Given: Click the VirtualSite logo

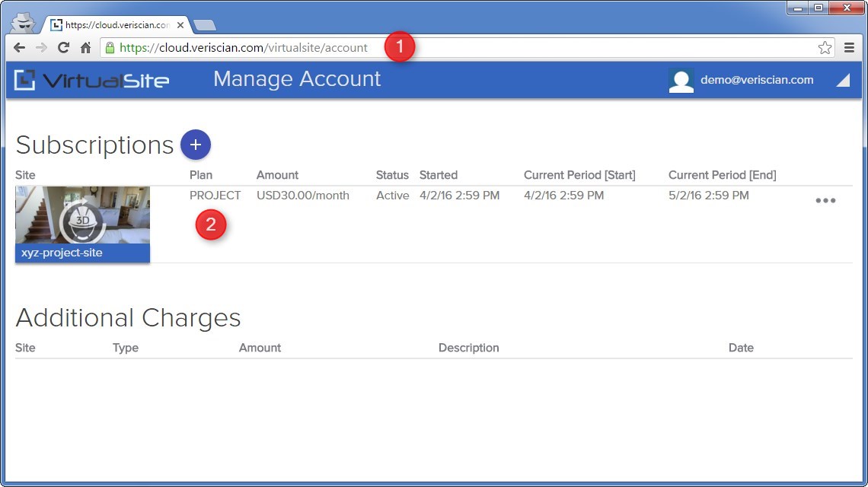Looking at the screenshot, I should point(92,80).
